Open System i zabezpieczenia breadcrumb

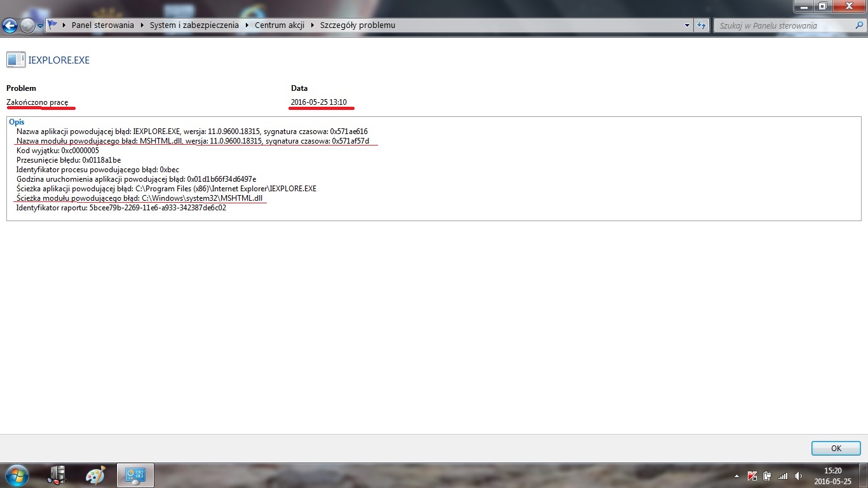tap(194, 25)
